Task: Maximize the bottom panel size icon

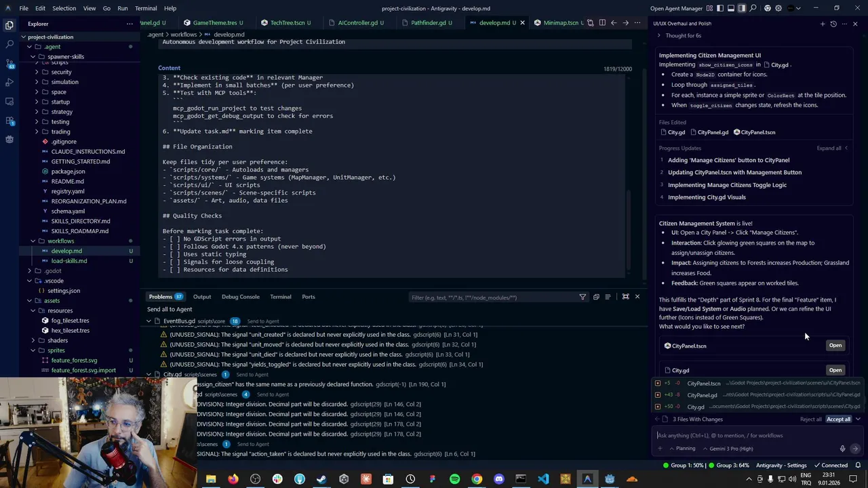Action: 625,297
